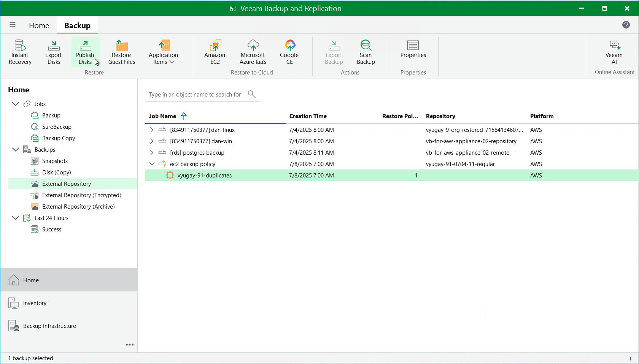Switch to the Home ribbon tab
Screen dimensions: 639x364
coord(39,25)
